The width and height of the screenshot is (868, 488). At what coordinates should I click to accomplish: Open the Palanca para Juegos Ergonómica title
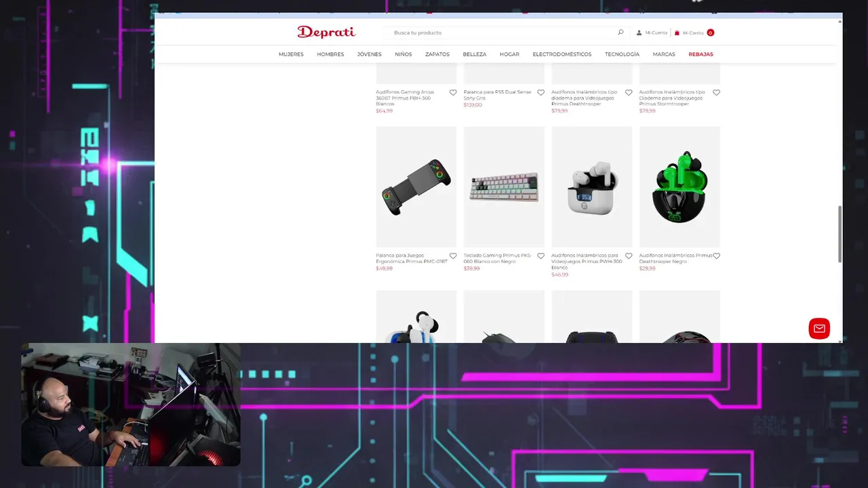tap(412, 258)
